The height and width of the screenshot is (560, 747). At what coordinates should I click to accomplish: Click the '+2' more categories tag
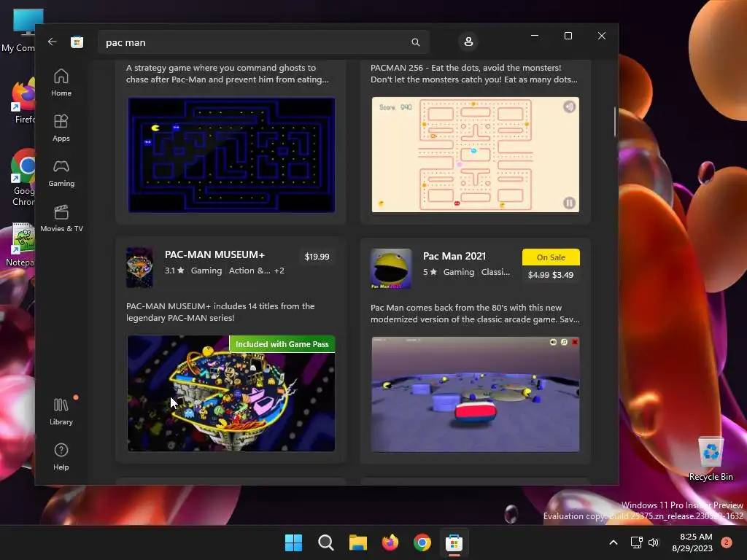click(279, 271)
